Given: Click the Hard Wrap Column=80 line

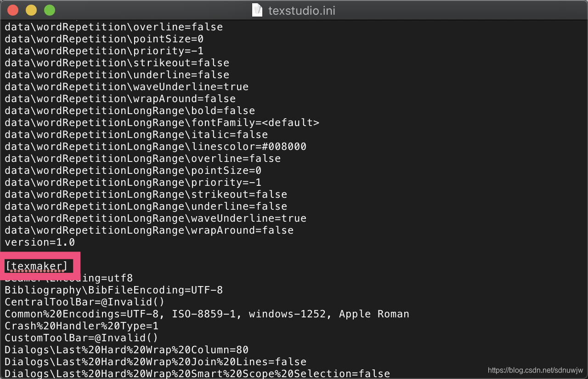Looking at the screenshot, I should pyautogui.click(x=126, y=350).
